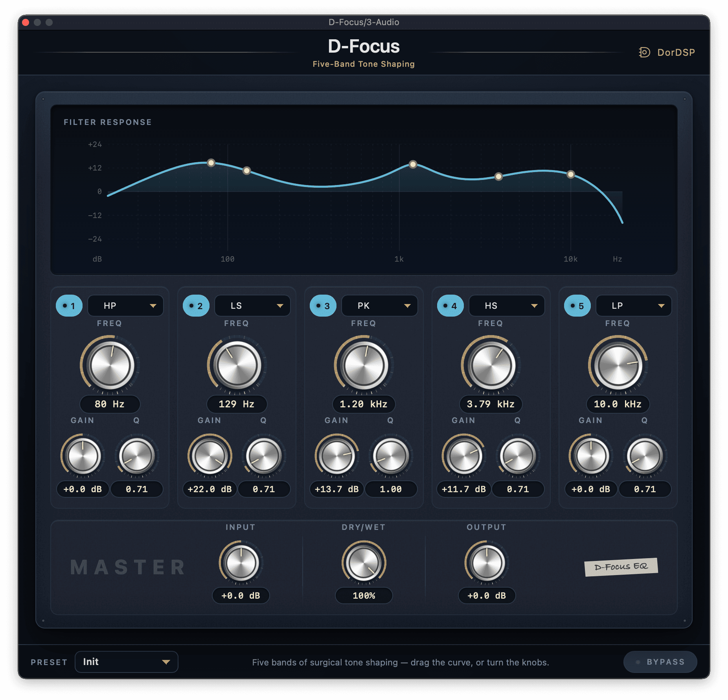This screenshot has width=728, height=700.
Task: Click band 3 GAIN knob
Action: pos(336,456)
